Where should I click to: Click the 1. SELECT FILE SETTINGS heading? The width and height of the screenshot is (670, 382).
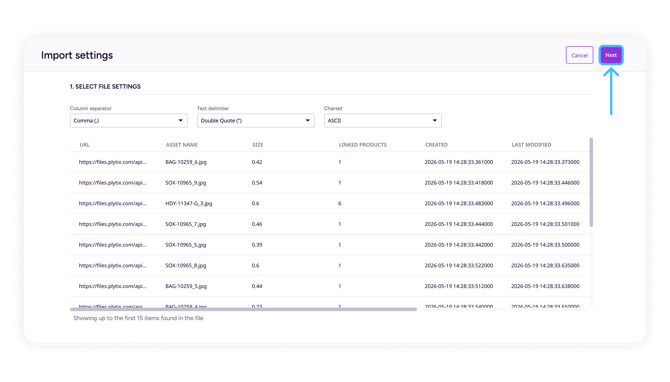click(105, 86)
